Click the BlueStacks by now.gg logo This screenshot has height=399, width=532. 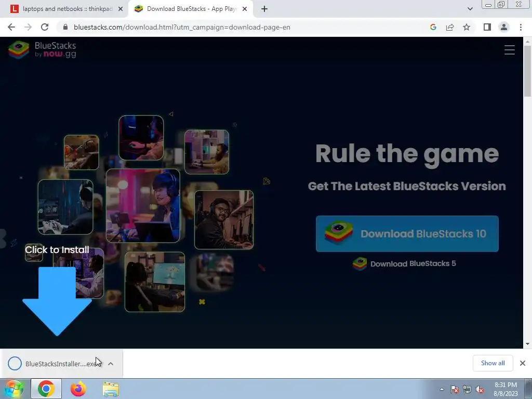(x=43, y=50)
